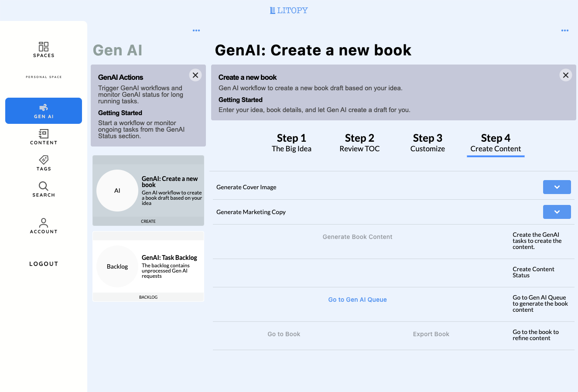Select the Gen AI sidebar icon
The height and width of the screenshot is (392, 578).
[44, 108]
